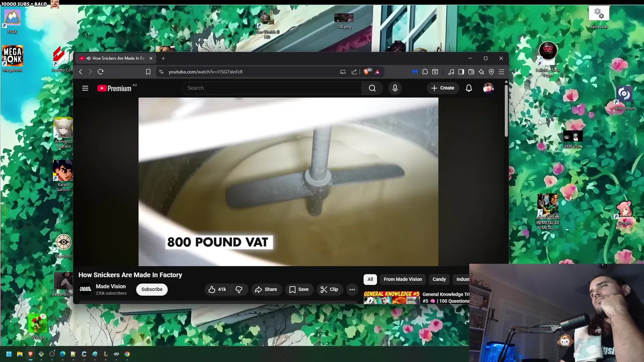Open Arknights Endfield desktop shortcut
This screenshot has width=644, height=362.
[63, 133]
